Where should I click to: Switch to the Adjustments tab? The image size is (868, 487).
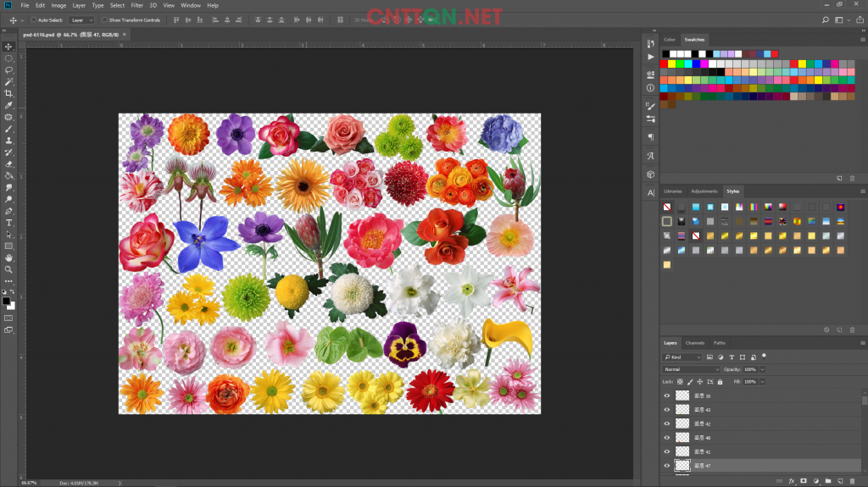coord(704,191)
